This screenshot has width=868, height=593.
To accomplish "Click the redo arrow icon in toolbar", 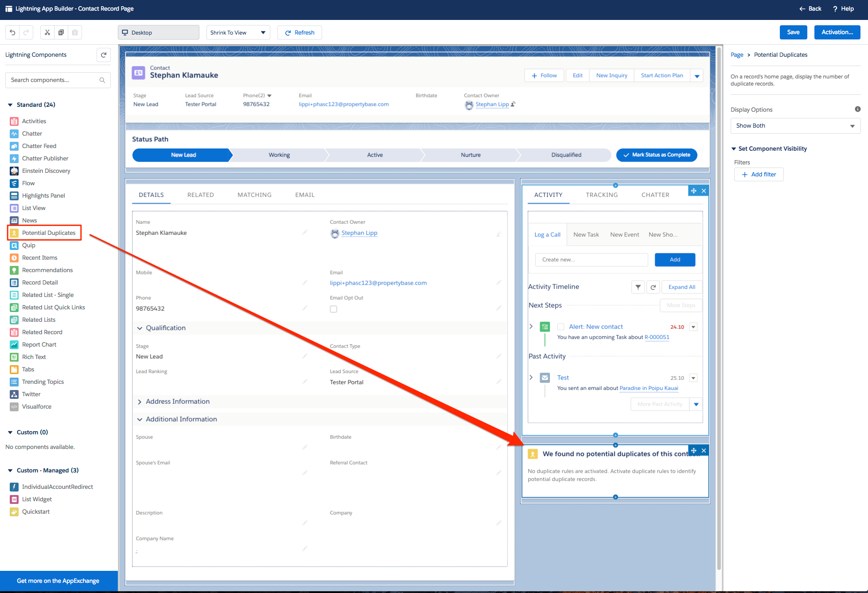I will point(26,32).
